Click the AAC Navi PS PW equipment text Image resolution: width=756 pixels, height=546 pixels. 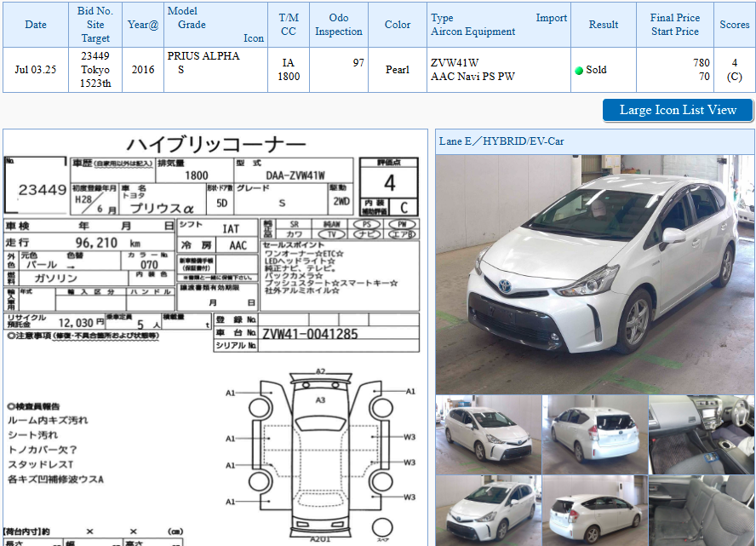(472, 77)
